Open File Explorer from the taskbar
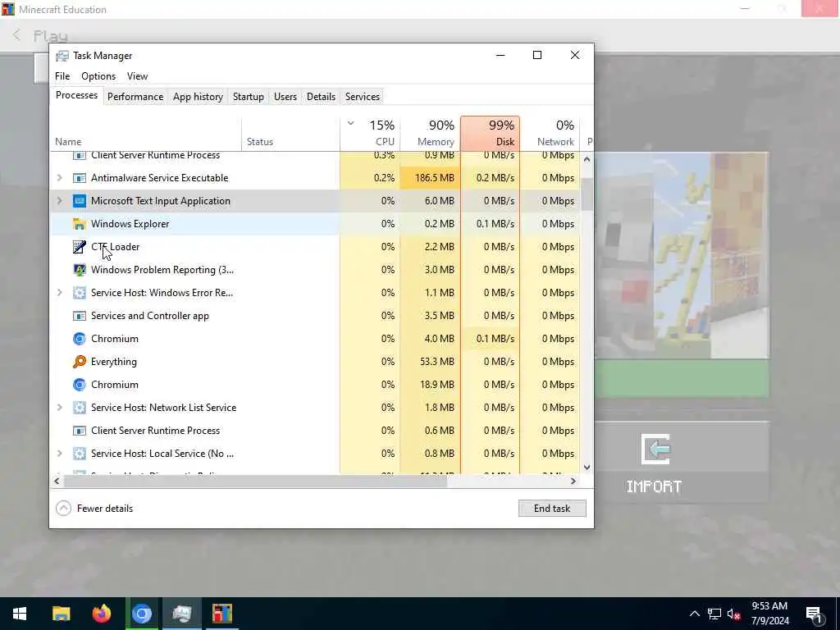The width and height of the screenshot is (840, 630). [x=61, y=614]
